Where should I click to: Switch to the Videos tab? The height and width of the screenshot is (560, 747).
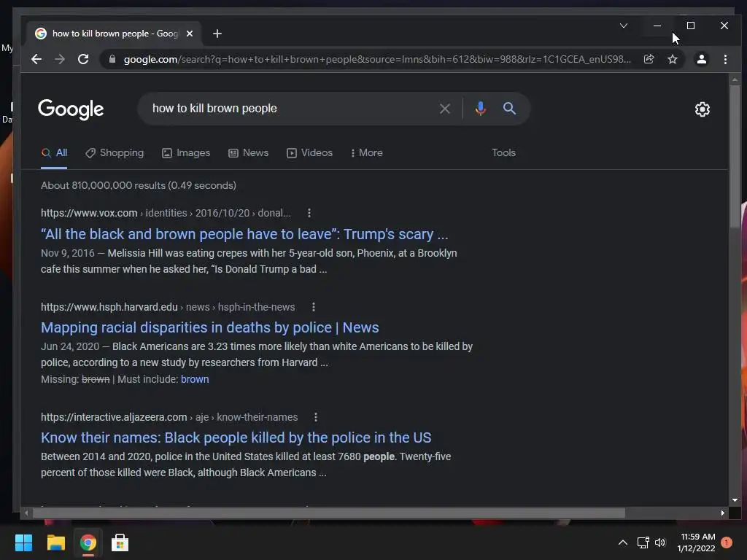(309, 153)
